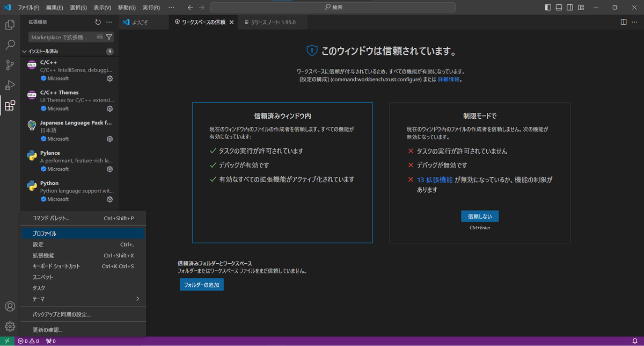Screen dimensions: 644x346
Task: Open the Run and Debug view icon
Action: [10, 85]
